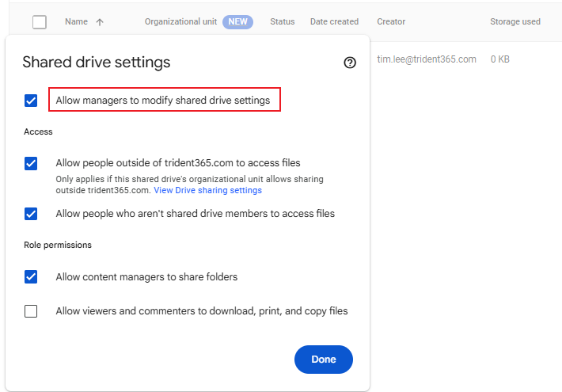This screenshot has width=562, height=392.
Task: Click the red-outlined managers modify settings label
Action: [x=163, y=101]
